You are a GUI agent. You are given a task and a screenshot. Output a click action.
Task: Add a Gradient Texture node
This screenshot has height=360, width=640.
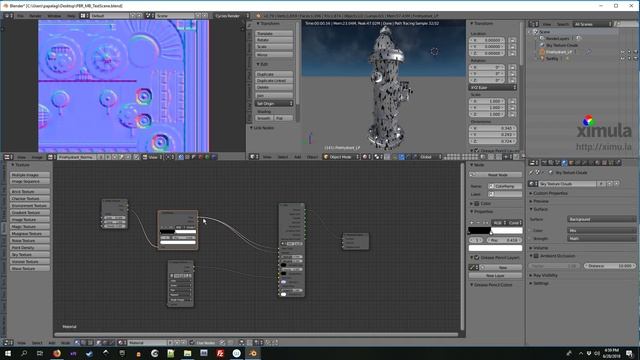(30, 212)
